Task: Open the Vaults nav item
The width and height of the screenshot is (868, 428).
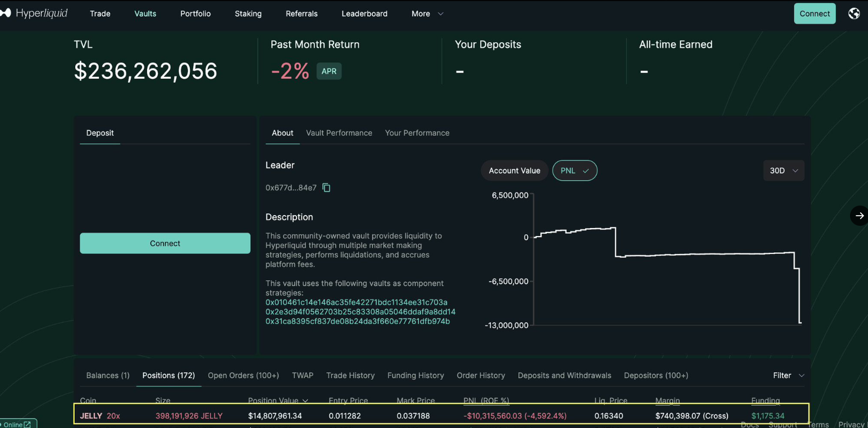Action: tap(145, 13)
